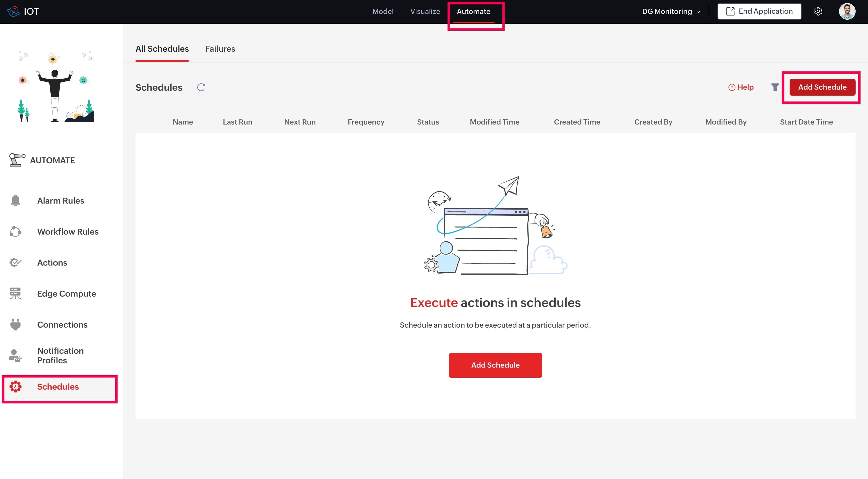Screen dimensions: 868x479
Task: Open the Help link
Action: click(x=741, y=87)
